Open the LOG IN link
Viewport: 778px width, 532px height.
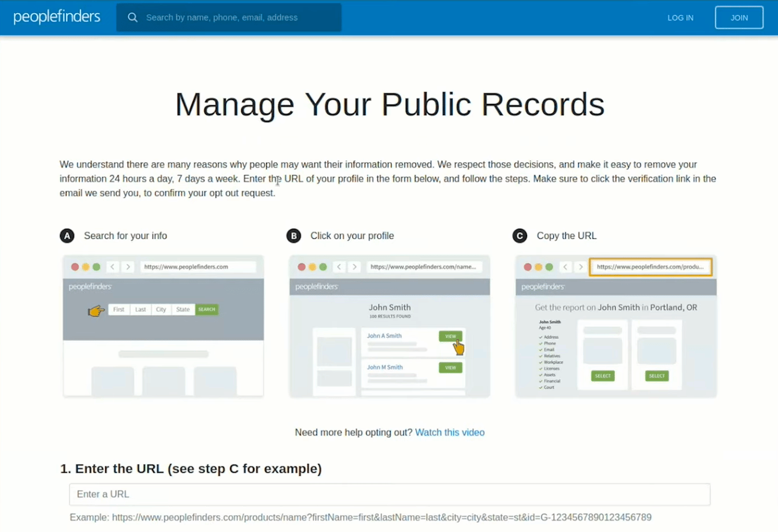click(x=680, y=18)
